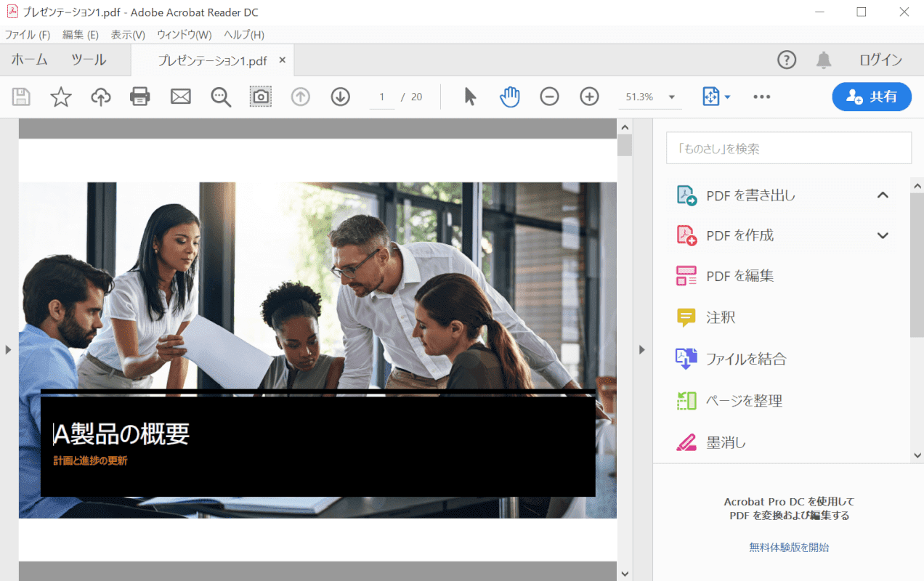Open the 表示(V) menu
This screenshot has width=924, height=581.
pyautogui.click(x=128, y=35)
